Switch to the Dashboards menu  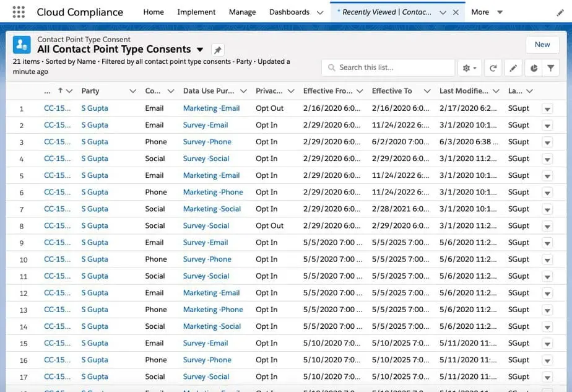tap(289, 11)
